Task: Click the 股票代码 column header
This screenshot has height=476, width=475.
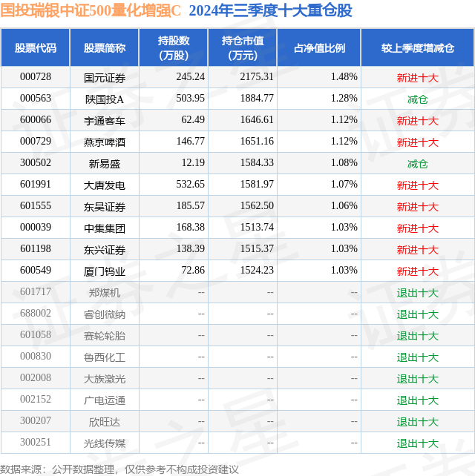Action: click(35, 48)
